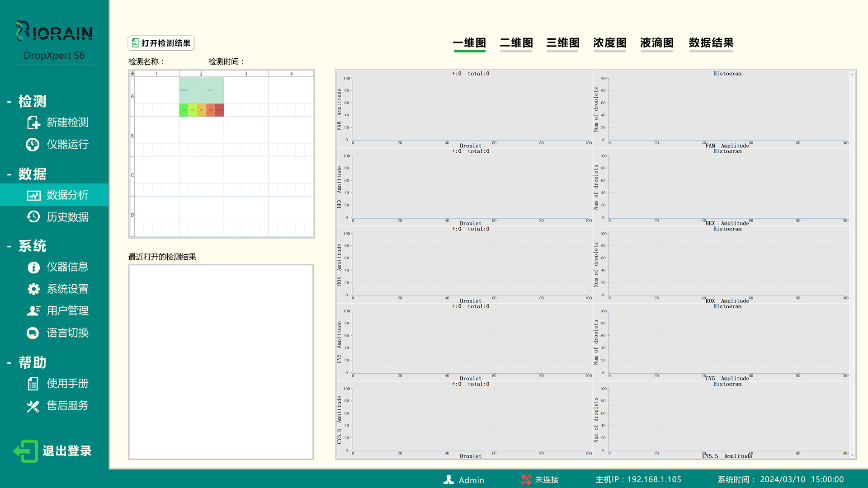Viewport: 868px width, 488px height.
Task: Select the green FAM color swatch in well A2
Action: coord(183,110)
